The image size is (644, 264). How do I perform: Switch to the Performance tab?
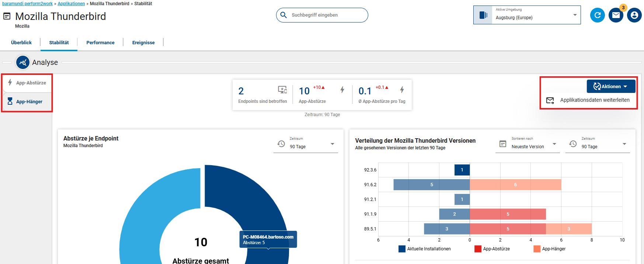tap(100, 43)
